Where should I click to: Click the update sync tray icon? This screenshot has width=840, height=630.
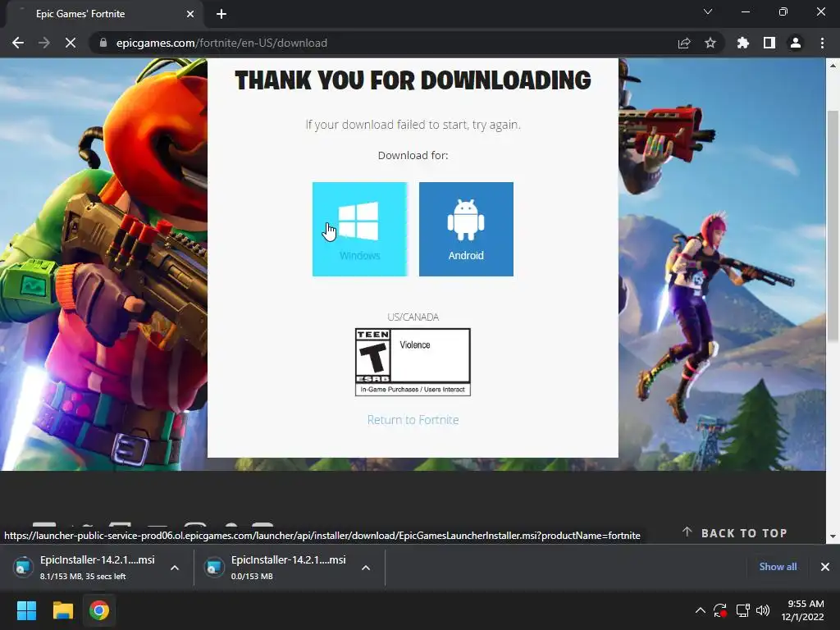coord(720,610)
